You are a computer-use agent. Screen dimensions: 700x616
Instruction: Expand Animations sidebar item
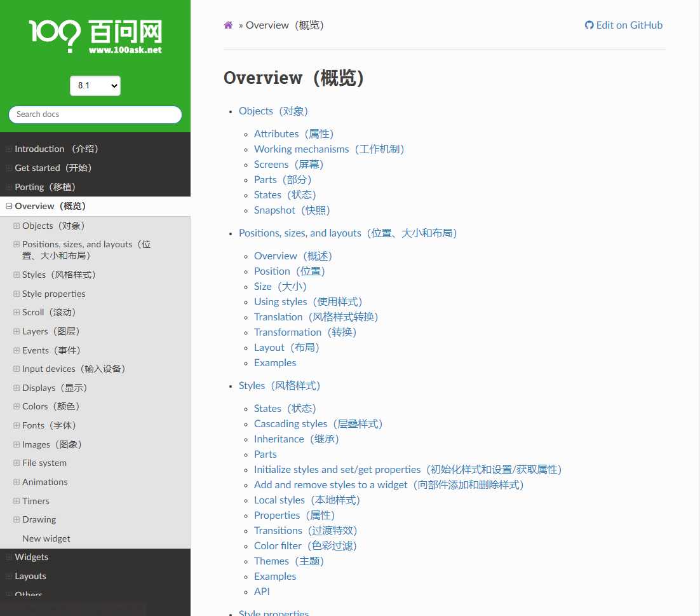click(x=17, y=482)
